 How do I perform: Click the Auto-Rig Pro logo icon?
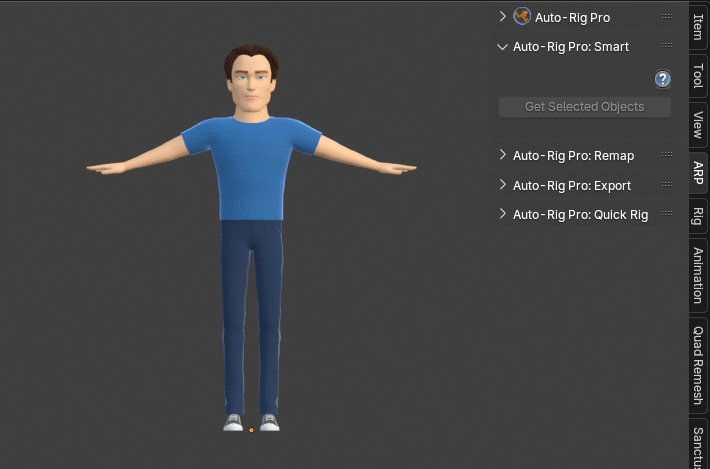click(522, 17)
